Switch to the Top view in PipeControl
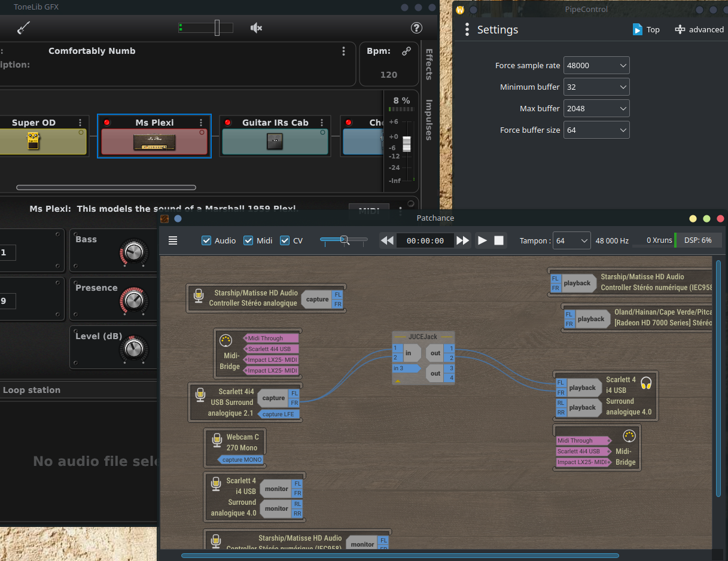This screenshot has width=728, height=561. 646,29
